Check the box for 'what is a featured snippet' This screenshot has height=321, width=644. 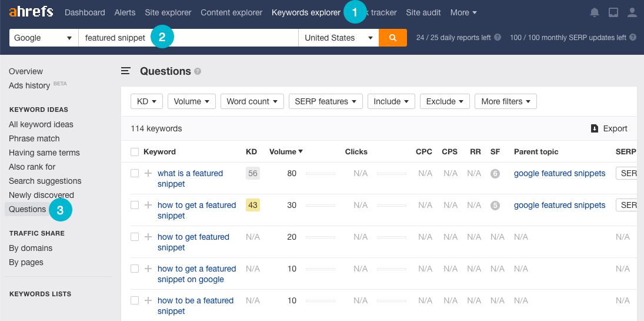click(135, 173)
